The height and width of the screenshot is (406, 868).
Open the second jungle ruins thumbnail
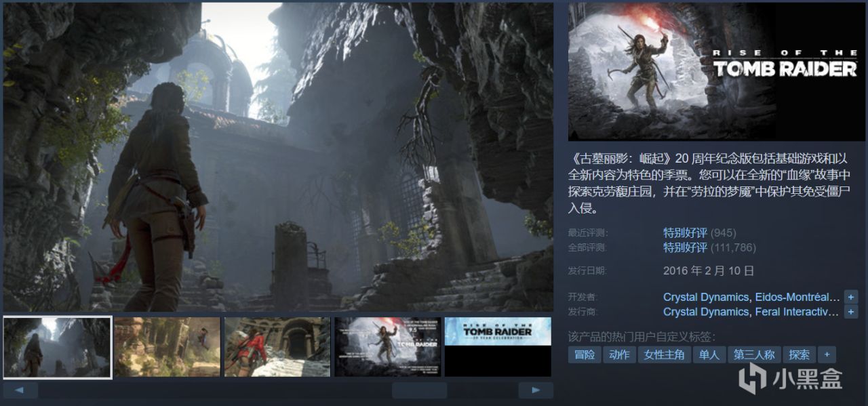(167, 347)
